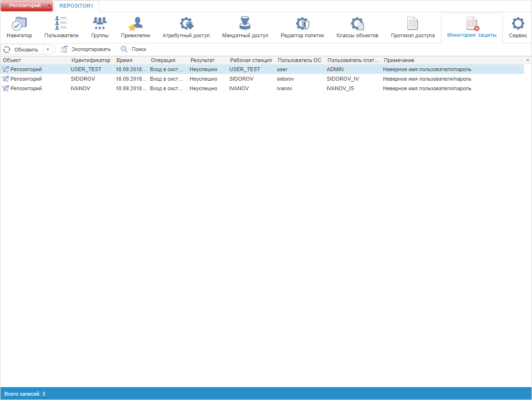Switch to the REPOSITORY tab

[x=76, y=6]
